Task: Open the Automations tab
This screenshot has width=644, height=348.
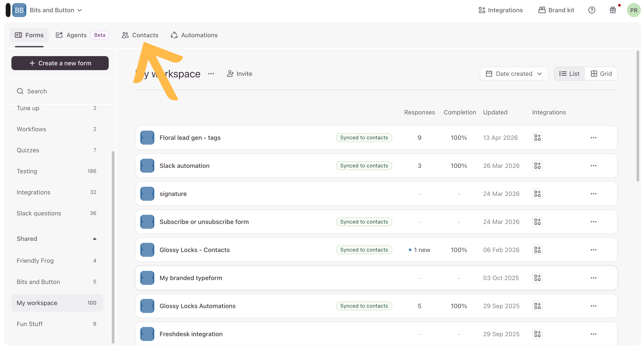Action: point(194,35)
